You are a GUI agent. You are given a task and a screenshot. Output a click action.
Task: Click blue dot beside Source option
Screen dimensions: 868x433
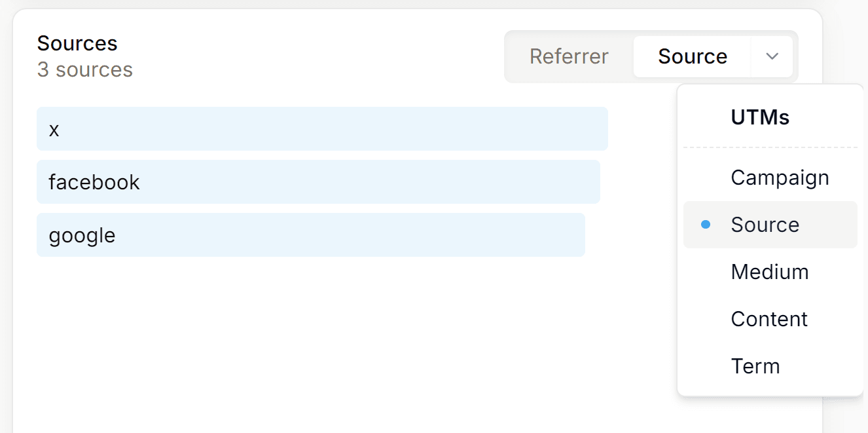(705, 225)
